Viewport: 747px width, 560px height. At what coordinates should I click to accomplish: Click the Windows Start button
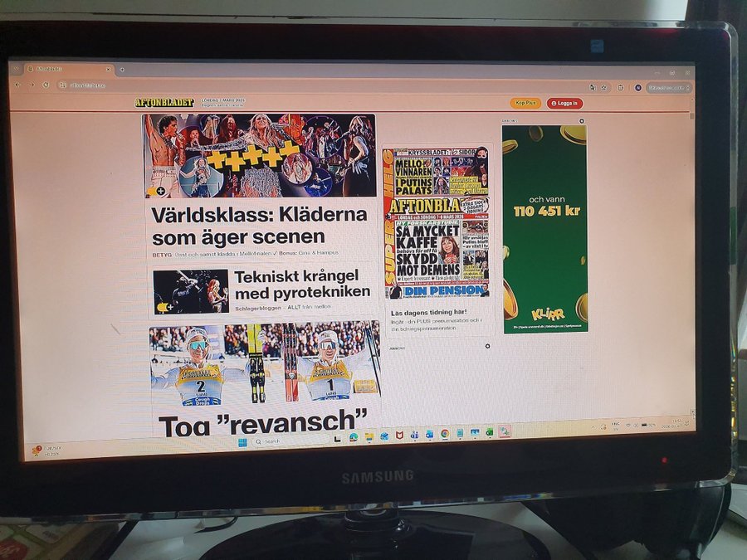(244, 441)
